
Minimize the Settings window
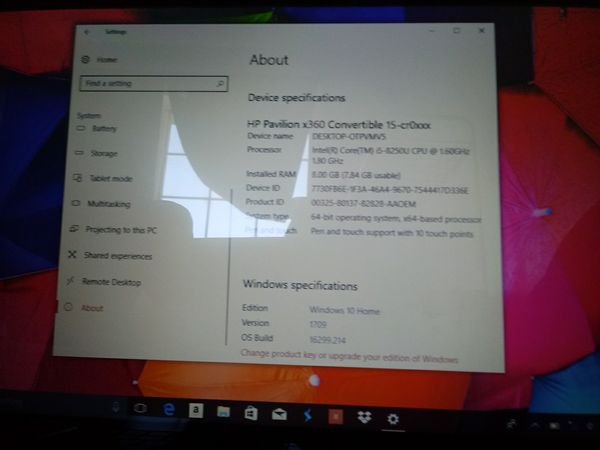pos(432,31)
